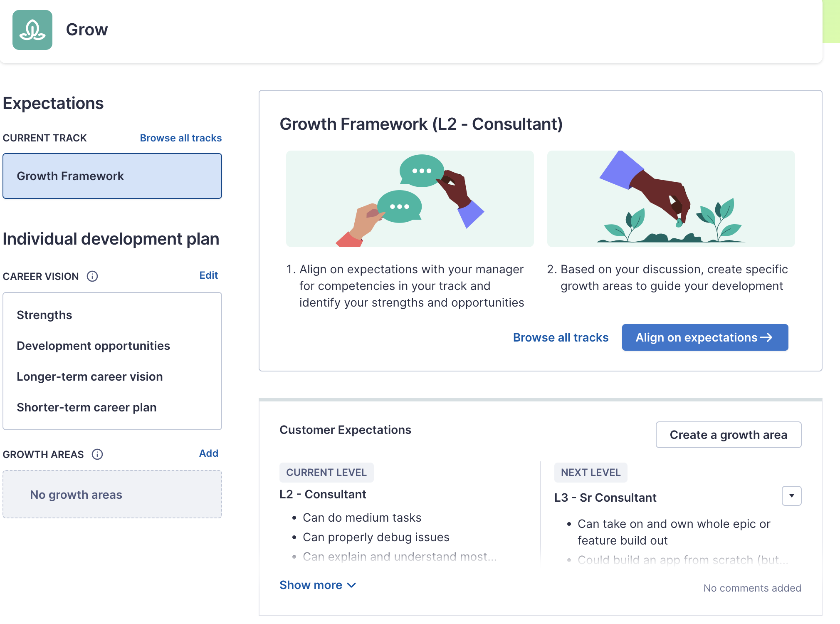Expand Show more in Customer Expectations
The image size is (840, 624).
(318, 585)
